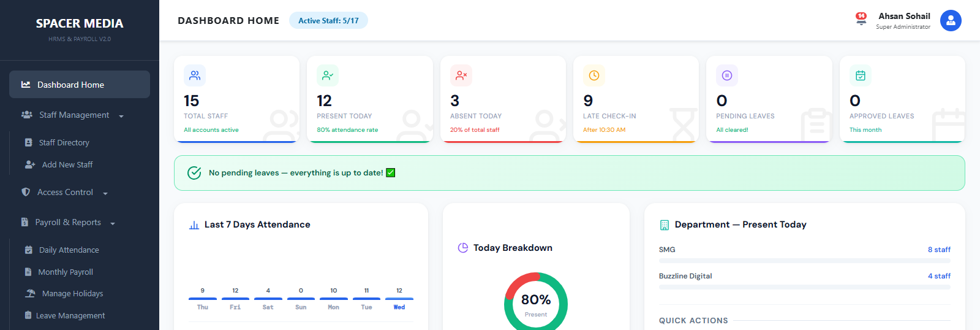Collapse the Payroll & Reports caret
Image resolution: width=980 pixels, height=330 pixels.
(x=113, y=223)
